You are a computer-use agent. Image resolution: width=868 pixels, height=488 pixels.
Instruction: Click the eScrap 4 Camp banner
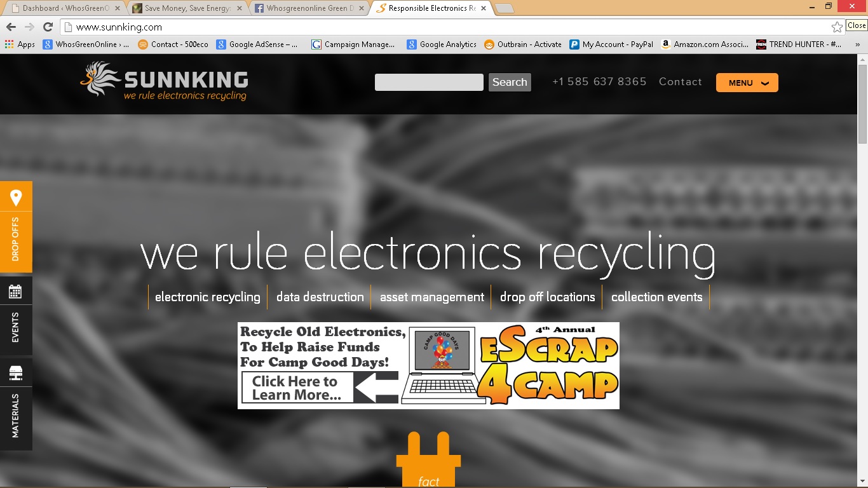[428, 365]
